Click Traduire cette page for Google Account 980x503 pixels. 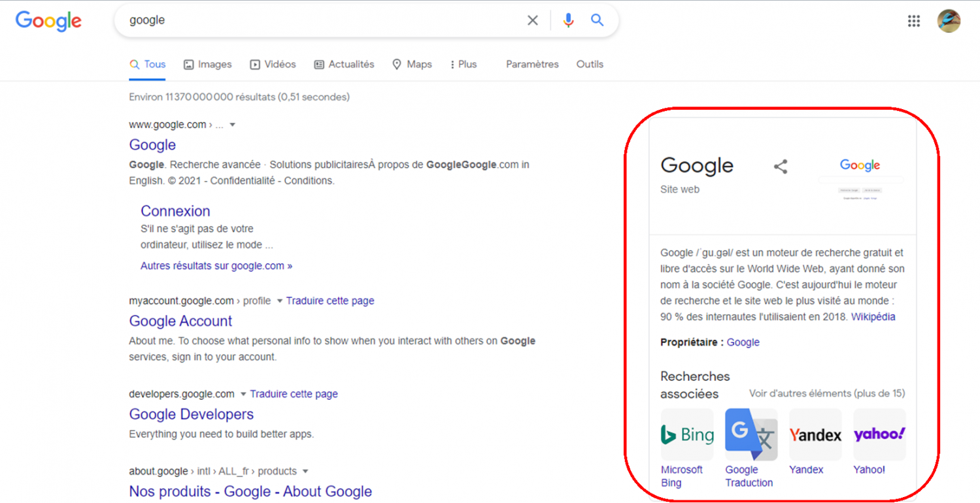click(x=330, y=301)
